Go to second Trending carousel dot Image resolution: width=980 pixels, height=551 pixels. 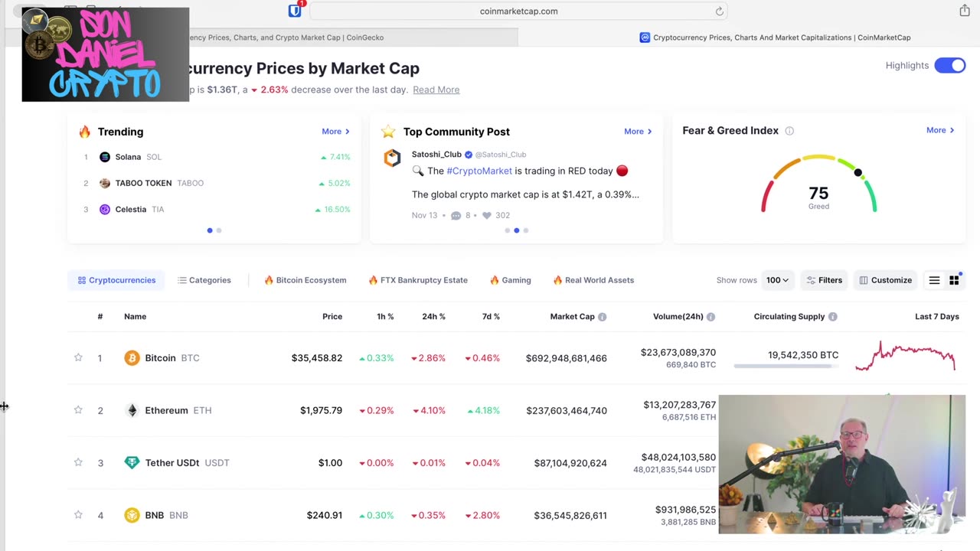(219, 230)
